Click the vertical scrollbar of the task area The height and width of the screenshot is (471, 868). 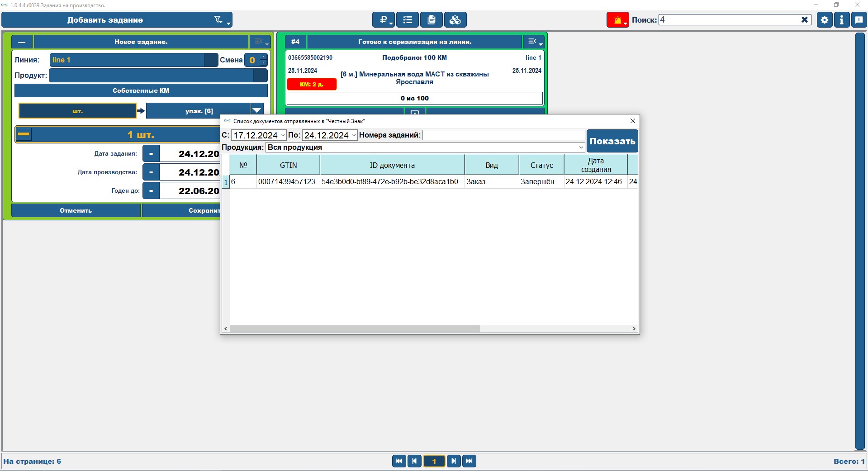860,241
